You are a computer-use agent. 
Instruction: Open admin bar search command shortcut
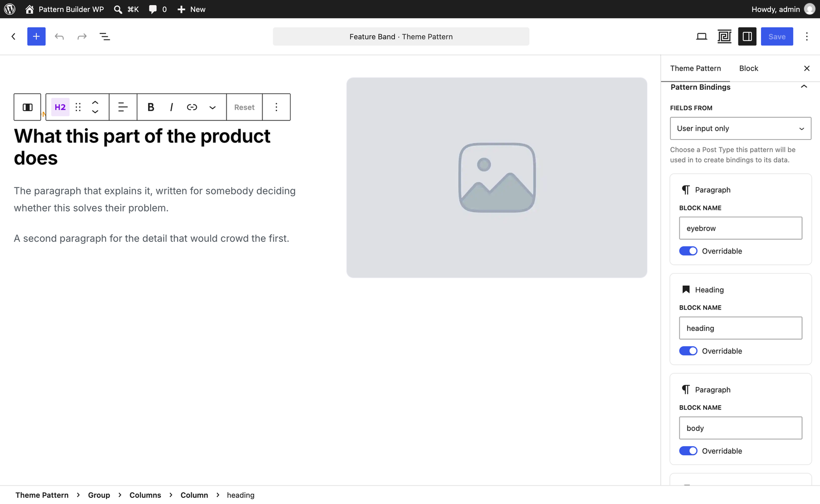click(x=127, y=9)
